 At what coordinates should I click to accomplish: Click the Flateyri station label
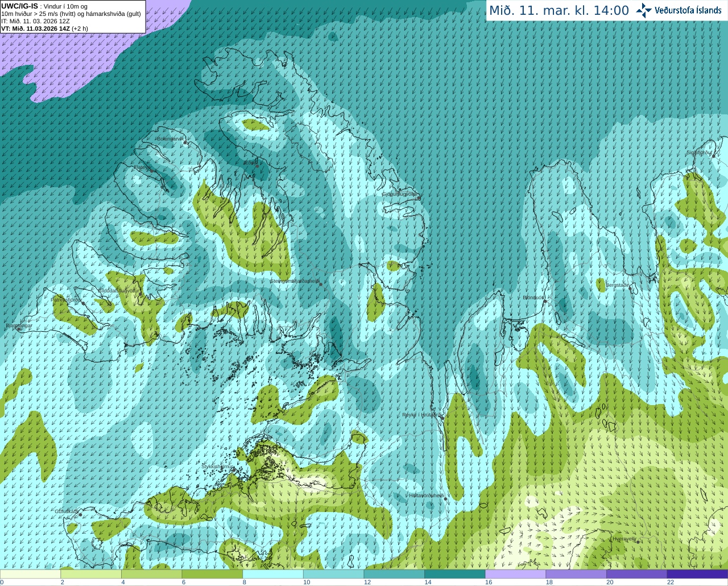[x=141, y=167]
